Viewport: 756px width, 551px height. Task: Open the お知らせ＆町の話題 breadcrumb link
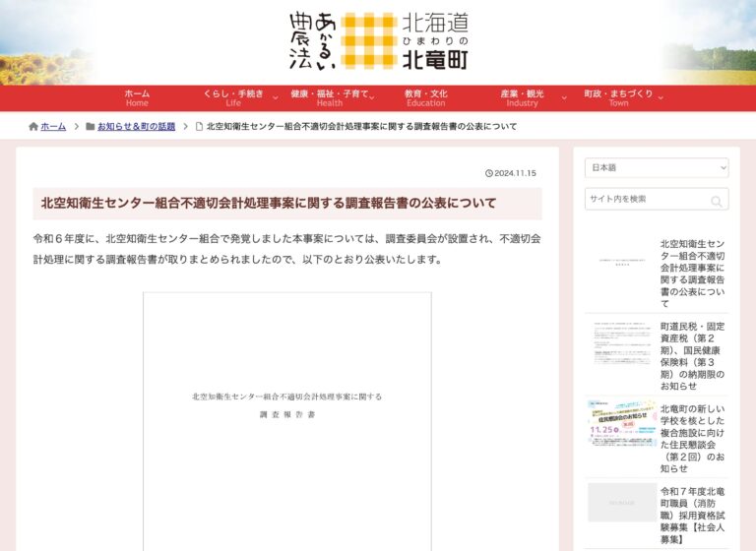click(136, 127)
